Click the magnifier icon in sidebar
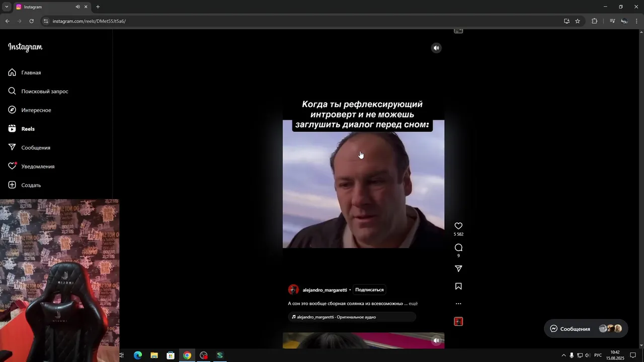This screenshot has height=362, width=644. pos(12,91)
